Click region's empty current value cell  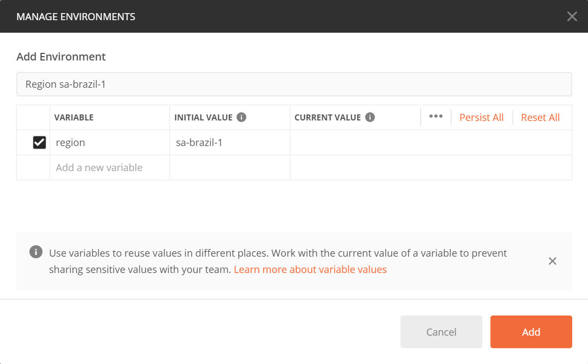point(431,142)
